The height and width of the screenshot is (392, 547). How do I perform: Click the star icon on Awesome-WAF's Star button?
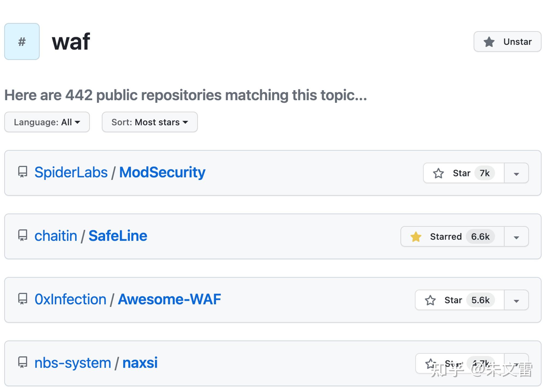click(x=431, y=300)
